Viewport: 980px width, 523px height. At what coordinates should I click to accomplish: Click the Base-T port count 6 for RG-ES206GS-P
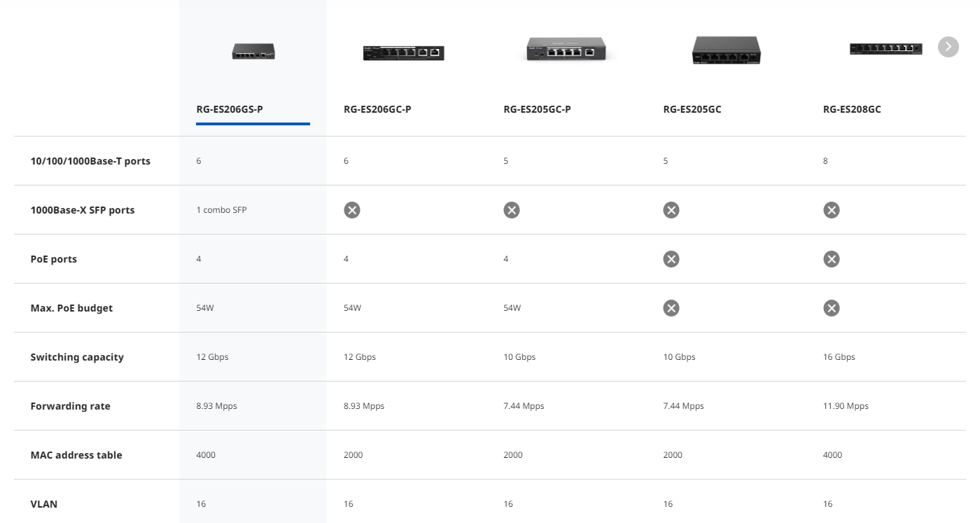(x=199, y=161)
